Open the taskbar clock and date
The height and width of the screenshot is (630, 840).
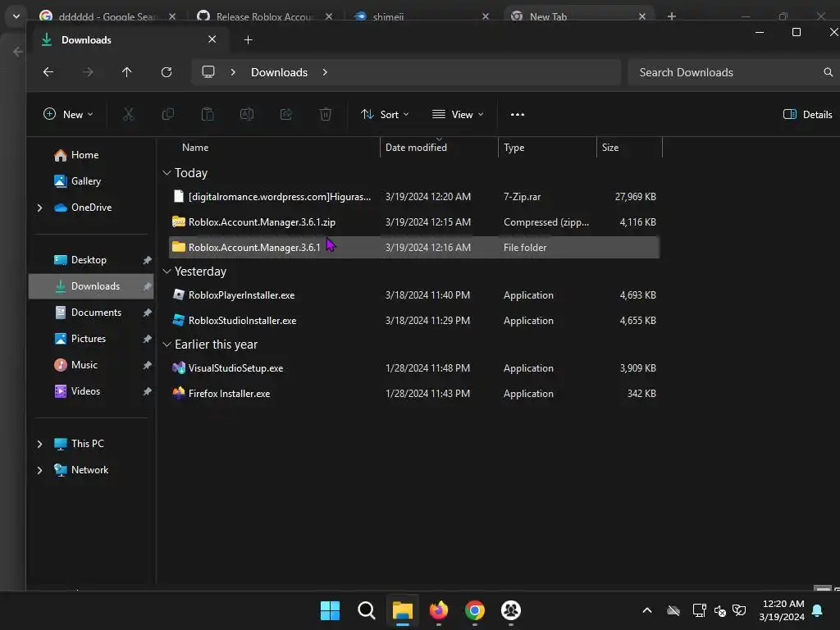pyautogui.click(x=782, y=610)
